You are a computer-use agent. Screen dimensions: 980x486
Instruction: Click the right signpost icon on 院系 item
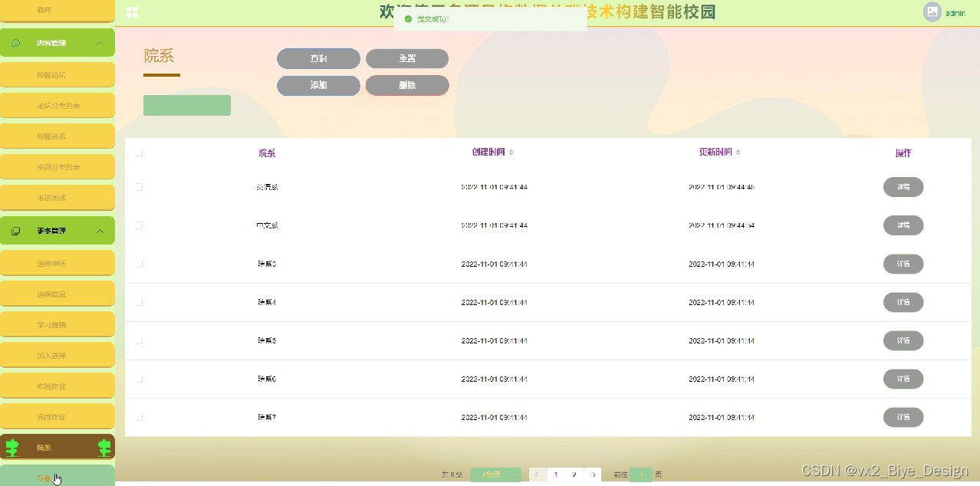(x=105, y=448)
